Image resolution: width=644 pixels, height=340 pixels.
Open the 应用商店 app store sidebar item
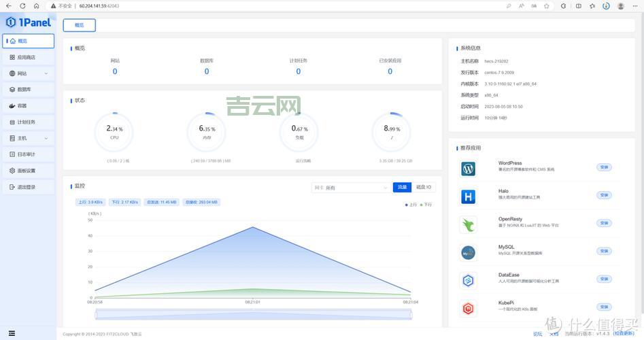[x=27, y=57]
